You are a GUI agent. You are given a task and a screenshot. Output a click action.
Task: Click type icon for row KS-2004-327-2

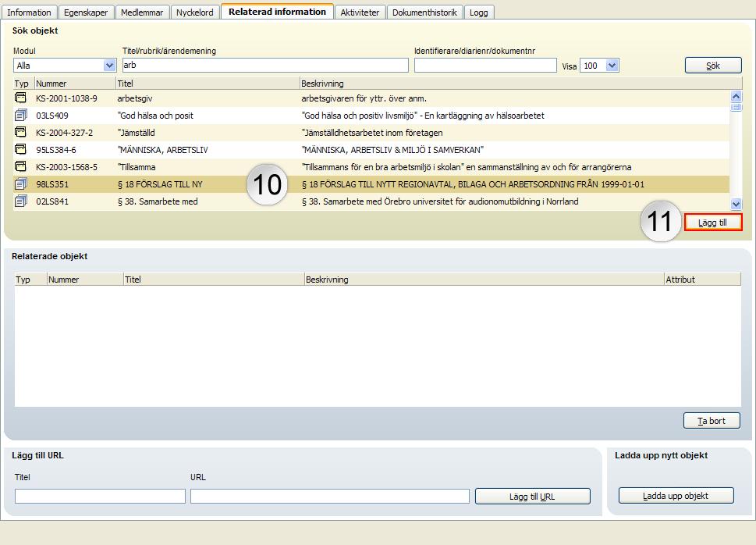pos(20,132)
